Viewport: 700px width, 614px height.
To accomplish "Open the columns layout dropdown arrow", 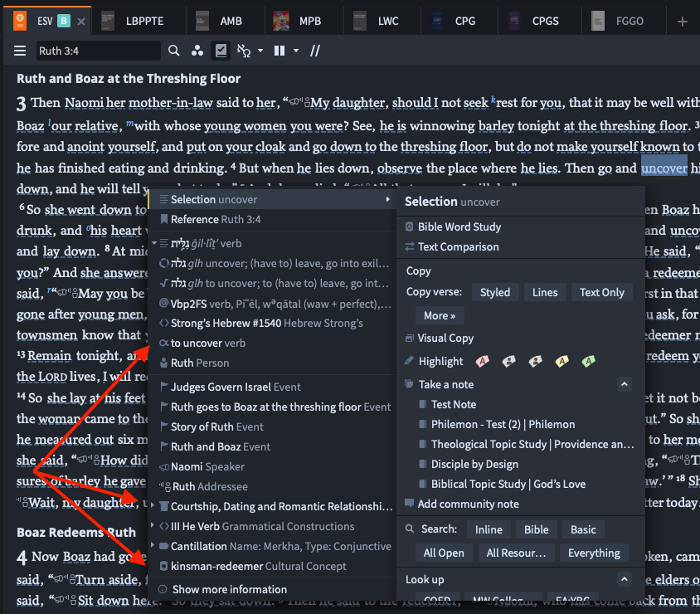I will [x=296, y=51].
